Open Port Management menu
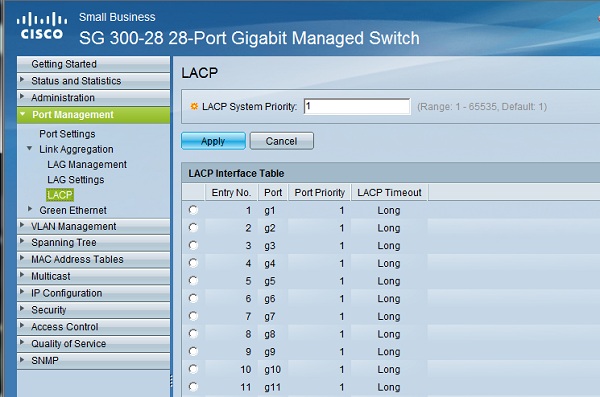The image size is (600, 397). (x=93, y=115)
